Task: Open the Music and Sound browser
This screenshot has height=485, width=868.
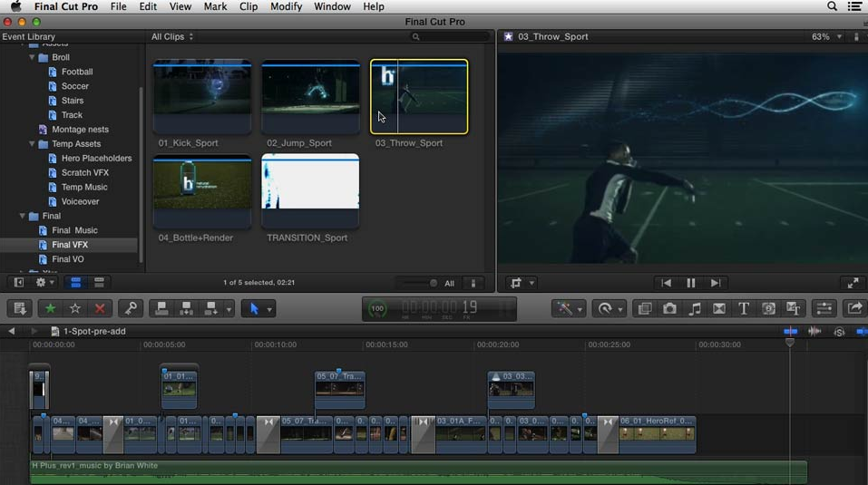Action: 695,309
